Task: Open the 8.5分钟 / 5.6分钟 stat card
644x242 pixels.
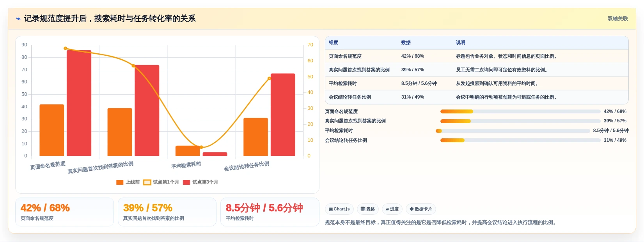Action: pos(270,212)
